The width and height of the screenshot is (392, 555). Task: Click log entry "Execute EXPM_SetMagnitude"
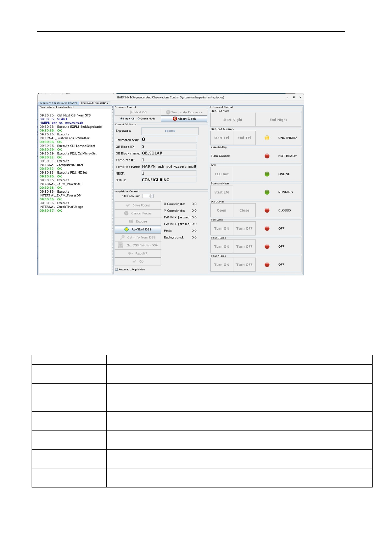click(79, 127)
